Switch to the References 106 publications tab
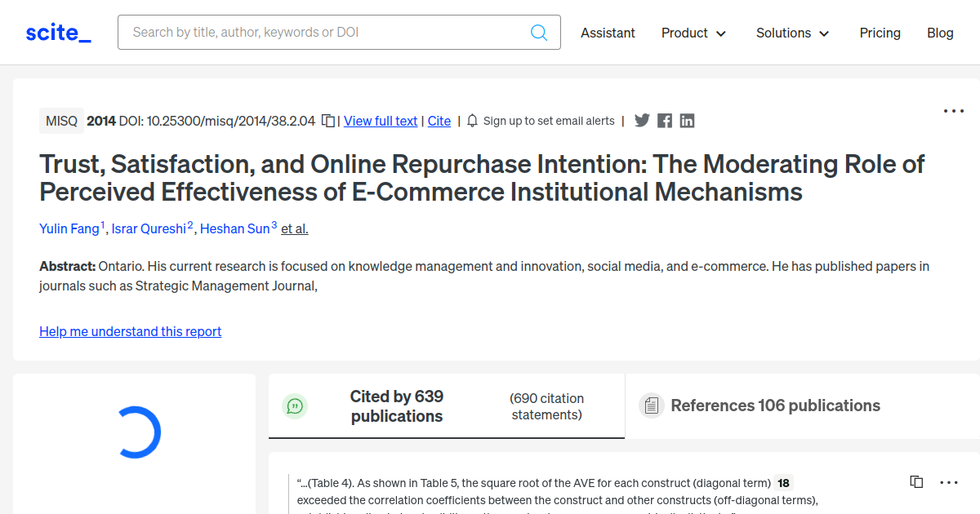Image resolution: width=980 pixels, height=514 pixels. pyautogui.click(x=775, y=405)
